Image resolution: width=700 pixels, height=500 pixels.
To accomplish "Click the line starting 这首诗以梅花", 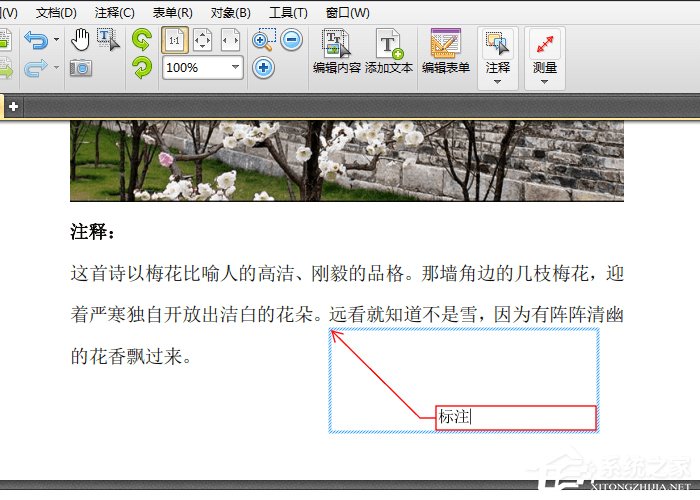I will [347, 274].
